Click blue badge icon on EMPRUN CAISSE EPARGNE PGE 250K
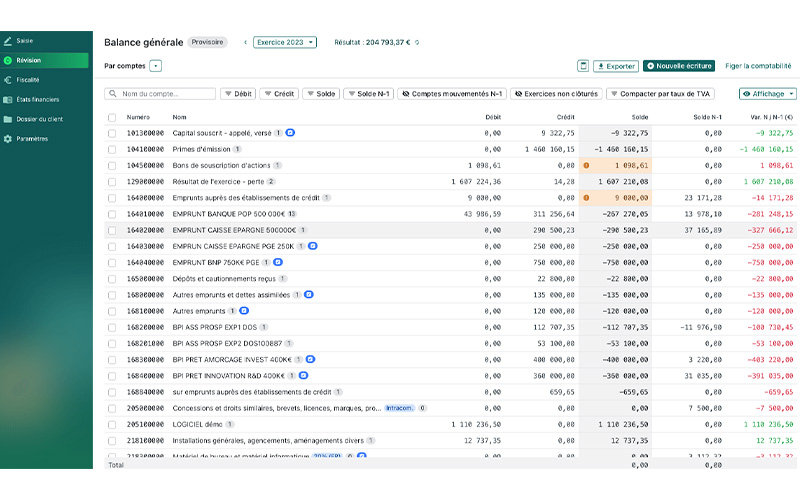The height and width of the screenshot is (500, 800). click(x=313, y=246)
